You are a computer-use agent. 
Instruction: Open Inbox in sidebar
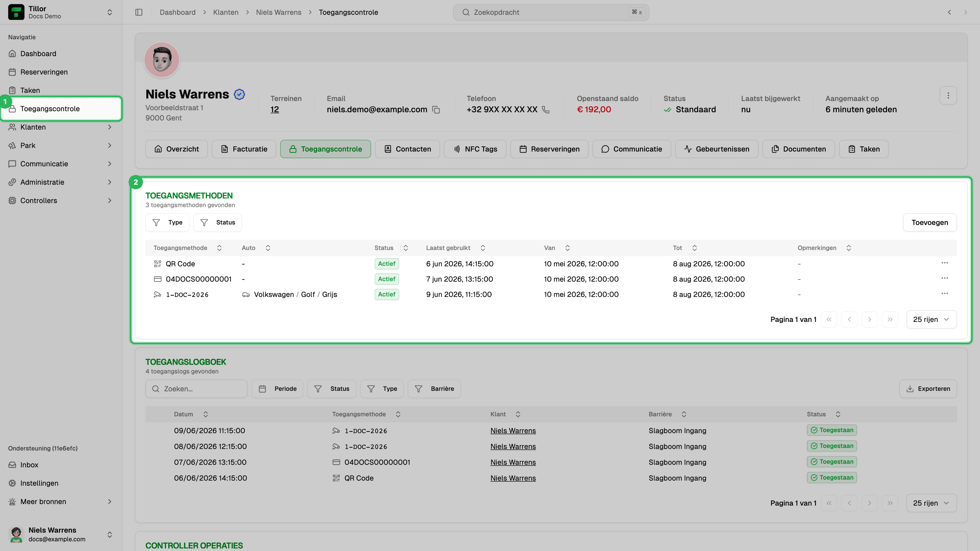click(61, 465)
